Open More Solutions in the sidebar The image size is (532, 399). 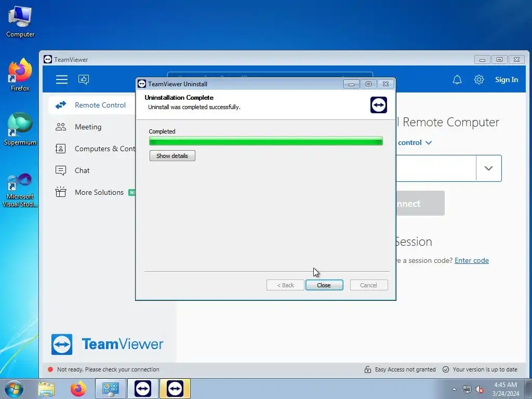pos(92,192)
